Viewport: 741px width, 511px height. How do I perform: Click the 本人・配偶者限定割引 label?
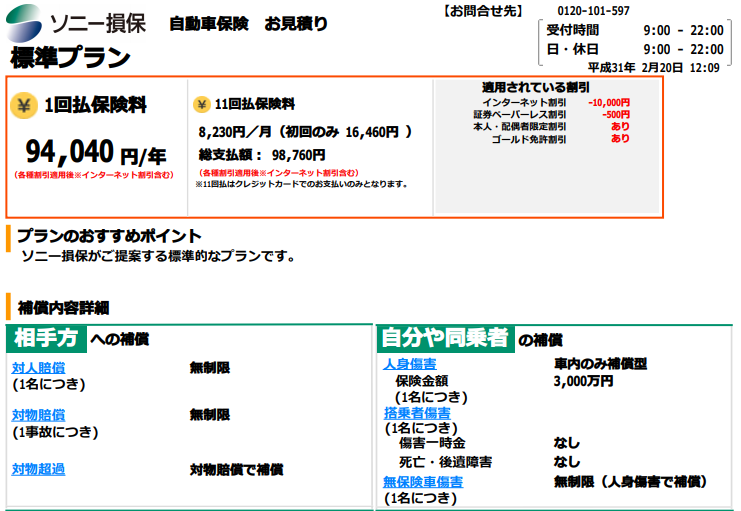click(x=520, y=126)
